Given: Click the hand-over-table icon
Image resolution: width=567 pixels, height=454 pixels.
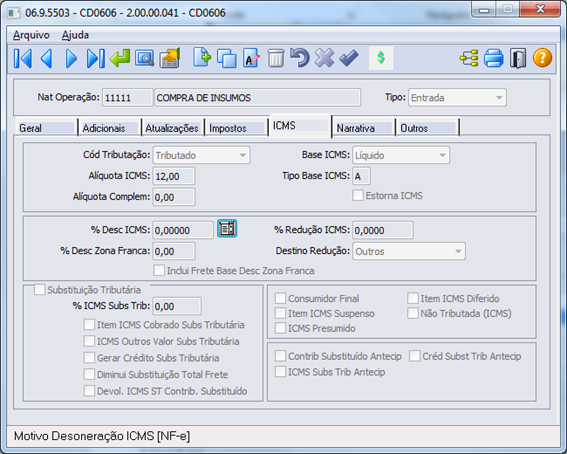Looking at the screenshot, I should (x=170, y=58).
